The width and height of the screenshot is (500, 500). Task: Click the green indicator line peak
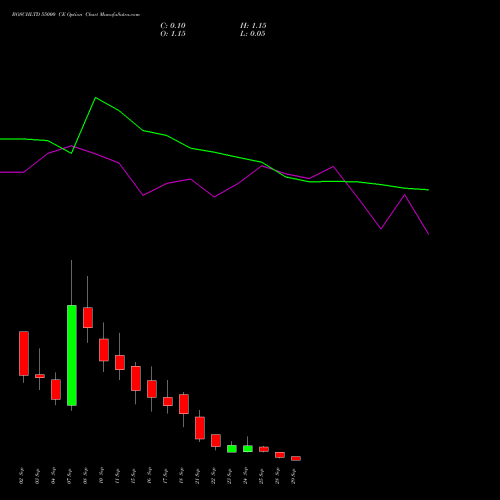(96, 98)
